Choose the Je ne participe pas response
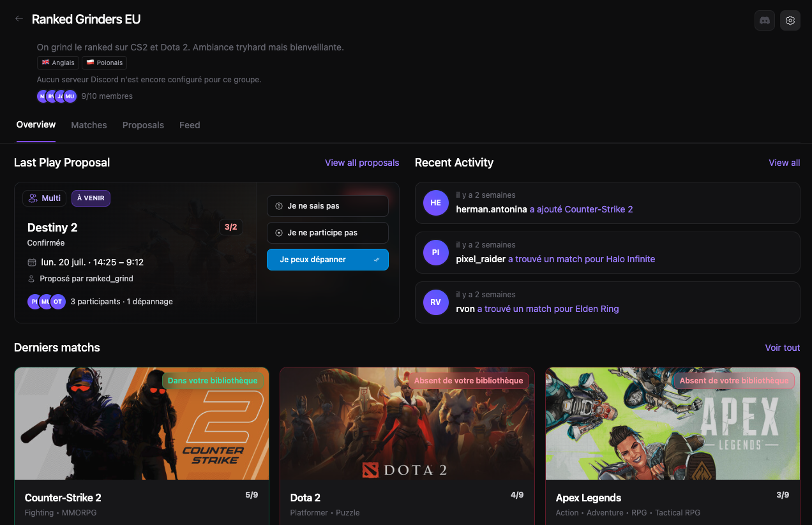812x525 pixels. (327, 233)
